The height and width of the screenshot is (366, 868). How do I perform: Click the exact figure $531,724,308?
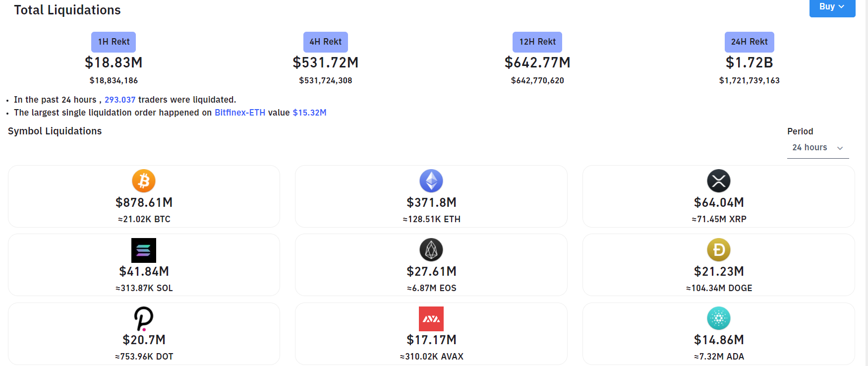pyautogui.click(x=326, y=80)
